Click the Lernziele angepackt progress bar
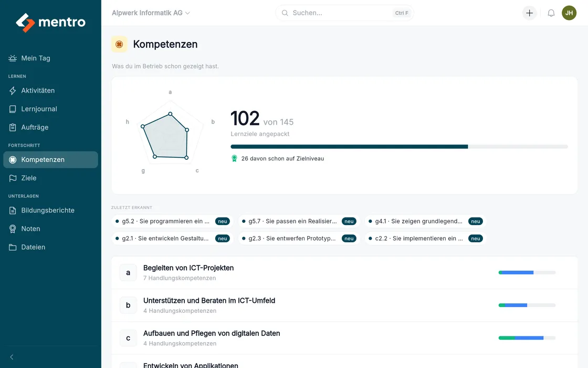This screenshot has width=588, height=368. (399, 147)
